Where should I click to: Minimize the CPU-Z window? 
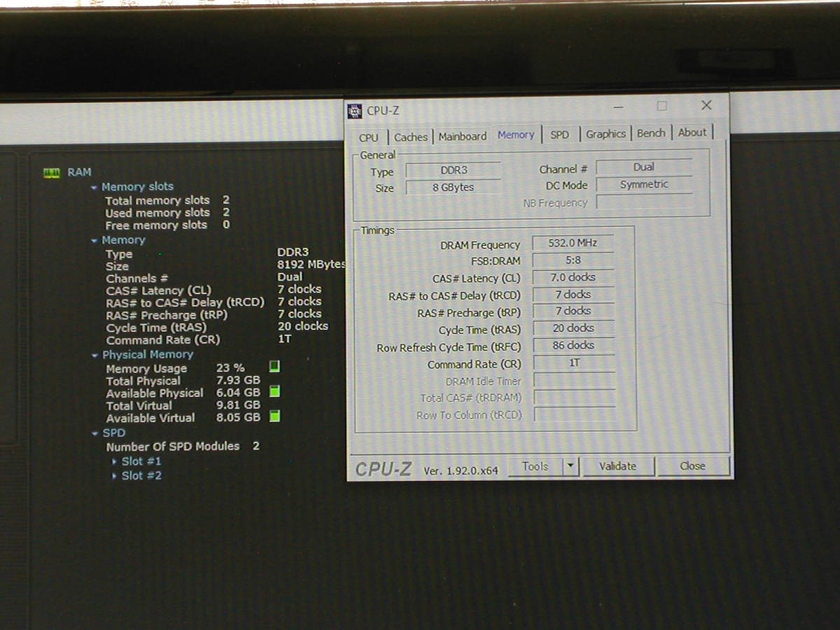[x=618, y=107]
